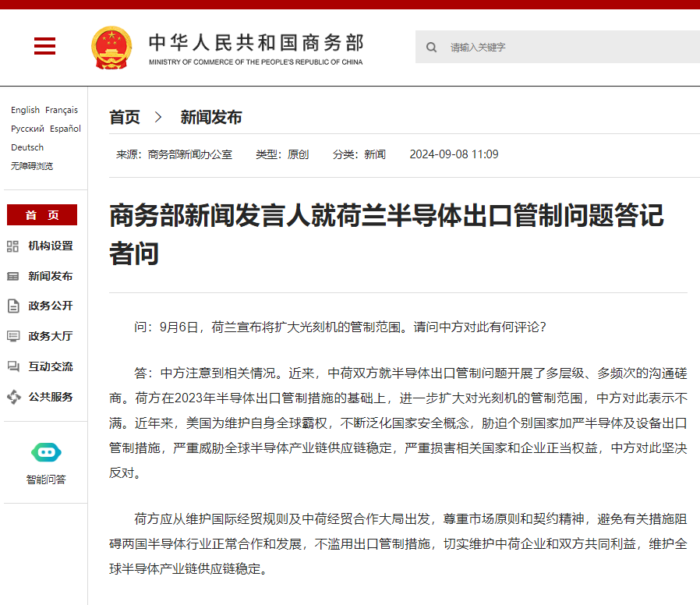Click the 机构设置 grid icon

click(x=12, y=246)
